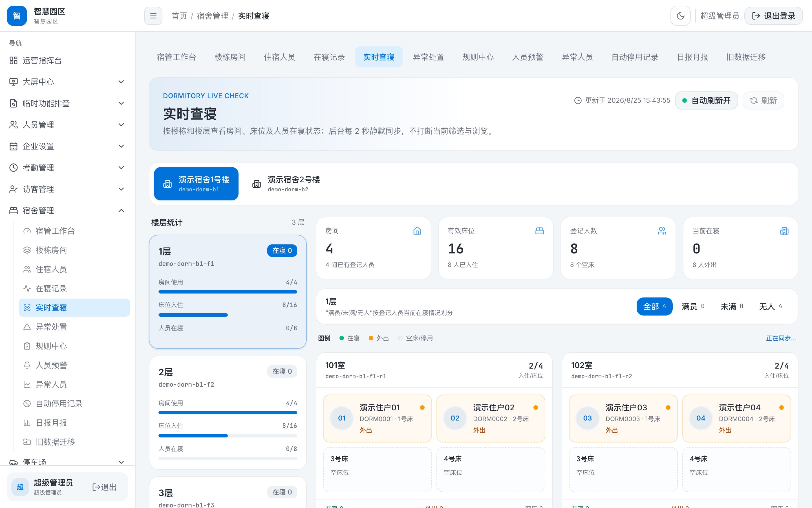This screenshot has width=812, height=508.
Task: Click the 人员预警 bell icon
Action: click(x=27, y=365)
